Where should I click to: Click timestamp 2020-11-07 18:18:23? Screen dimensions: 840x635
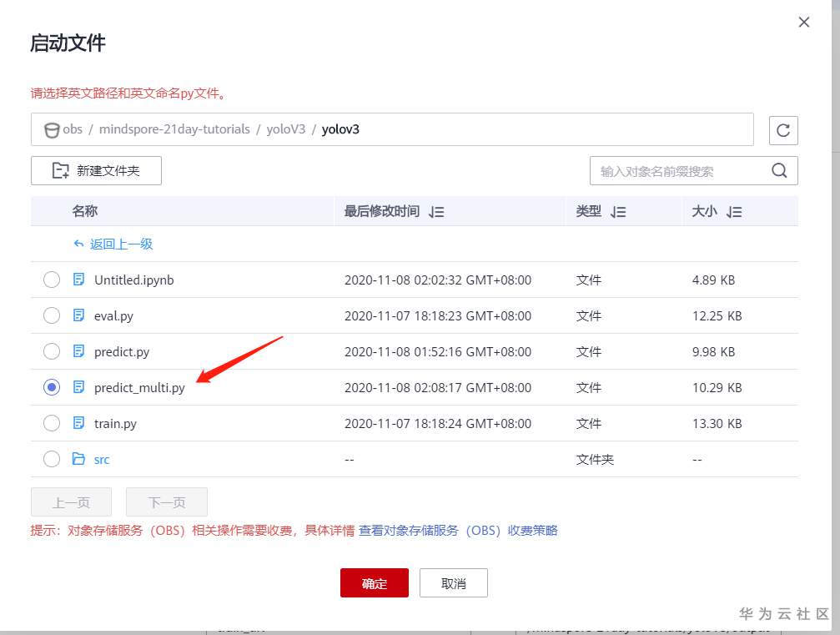[438, 315]
